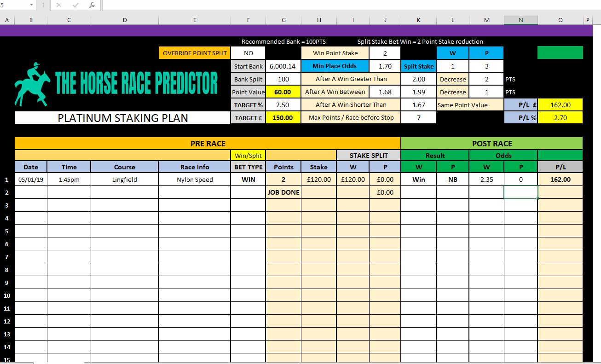Click the yellow P/L £ 162.00 cell
The height and width of the screenshot is (364, 601).
click(x=560, y=105)
